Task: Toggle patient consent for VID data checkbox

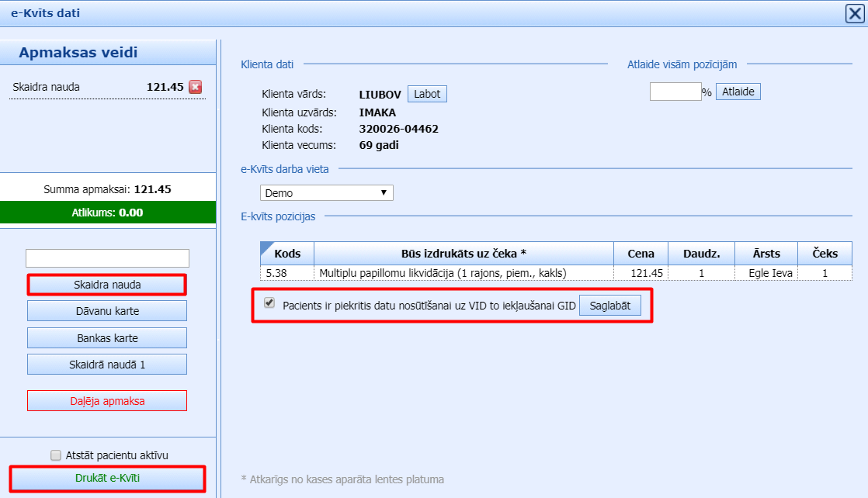Action: point(269,303)
